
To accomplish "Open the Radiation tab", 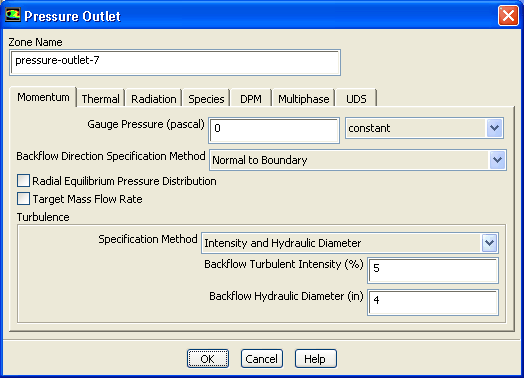I will 154,99.
